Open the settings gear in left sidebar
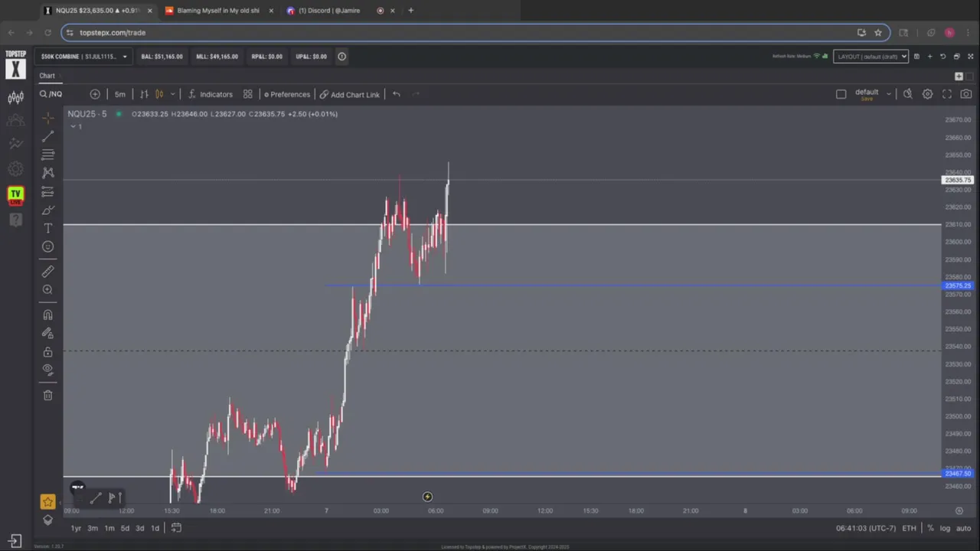Viewport: 980px width, 551px height. click(x=15, y=169)
